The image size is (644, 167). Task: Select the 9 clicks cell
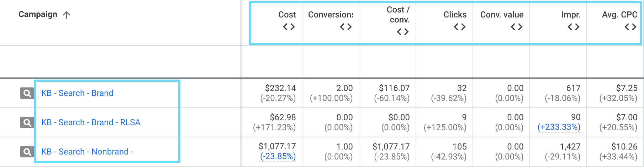(464, 117)
